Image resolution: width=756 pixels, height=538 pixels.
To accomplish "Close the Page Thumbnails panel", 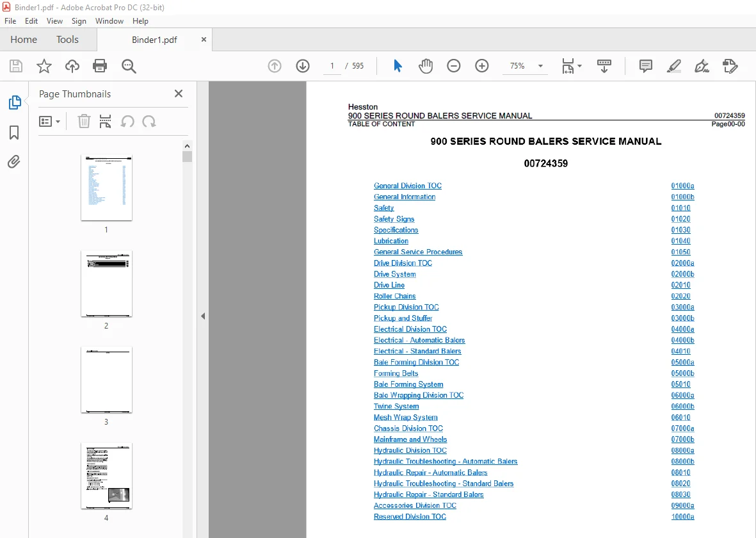I will tap(179, 94).
